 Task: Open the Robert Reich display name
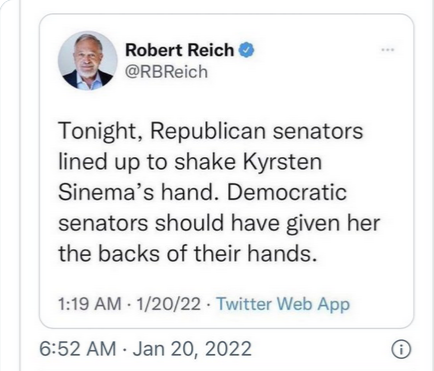179,50
